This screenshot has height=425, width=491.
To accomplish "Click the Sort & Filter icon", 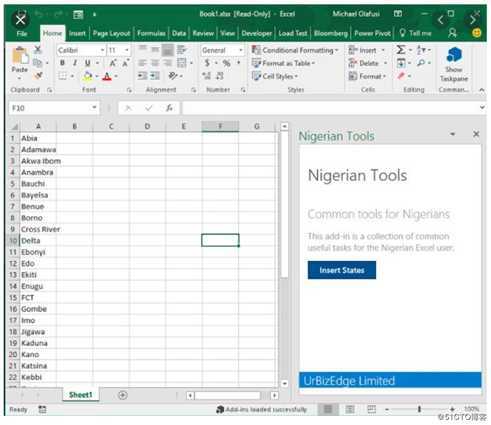I will click(421, 50).
